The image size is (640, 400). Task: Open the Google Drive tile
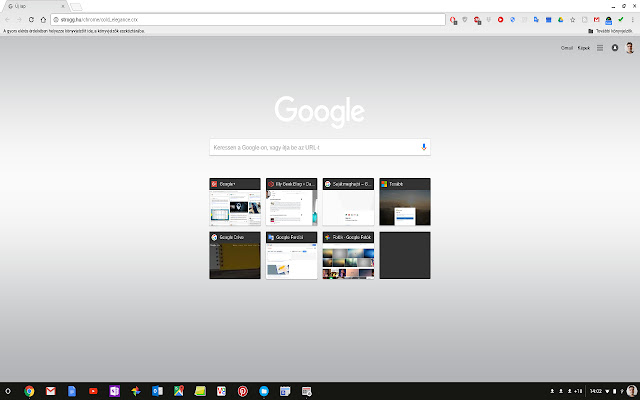235,256
